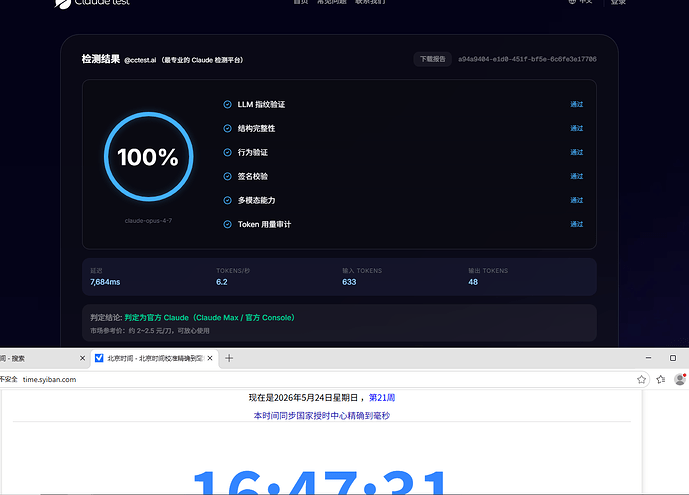Click the large blue clock display
Image resolution: width=689 pixels, height=495 pixels.
[321, 482]
